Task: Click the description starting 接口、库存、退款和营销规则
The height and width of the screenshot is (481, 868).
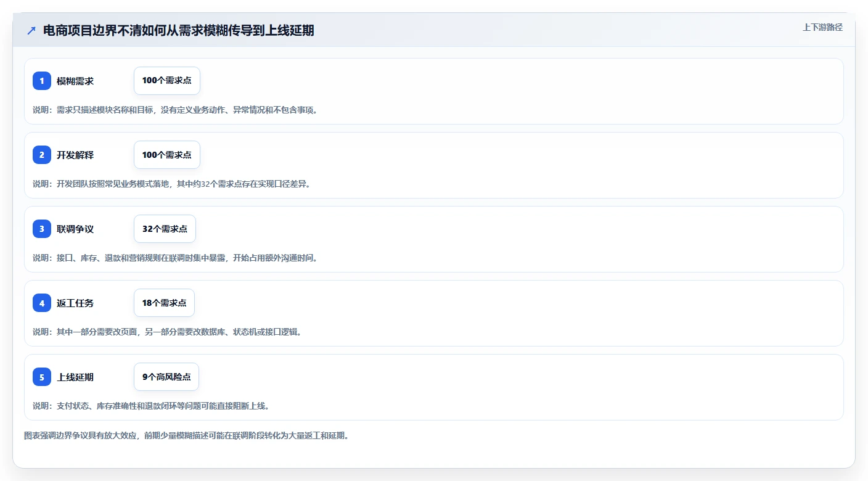Action: coord(175,258)
